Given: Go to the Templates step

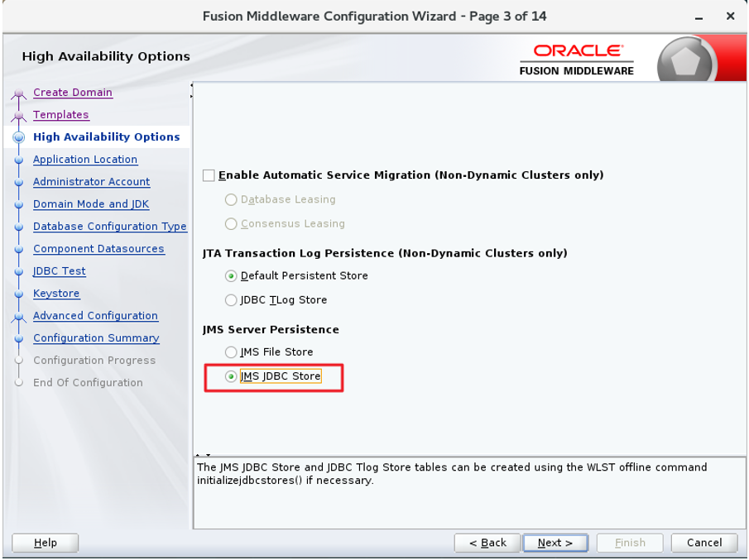Looking at the screenshot, I should (x=61, y=115).
